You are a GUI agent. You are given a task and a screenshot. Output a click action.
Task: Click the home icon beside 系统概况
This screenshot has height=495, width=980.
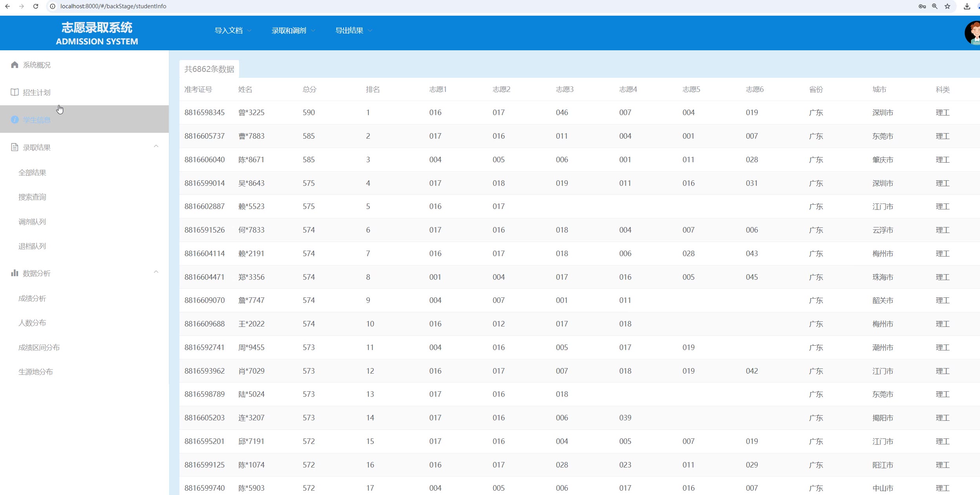point(15,65)
